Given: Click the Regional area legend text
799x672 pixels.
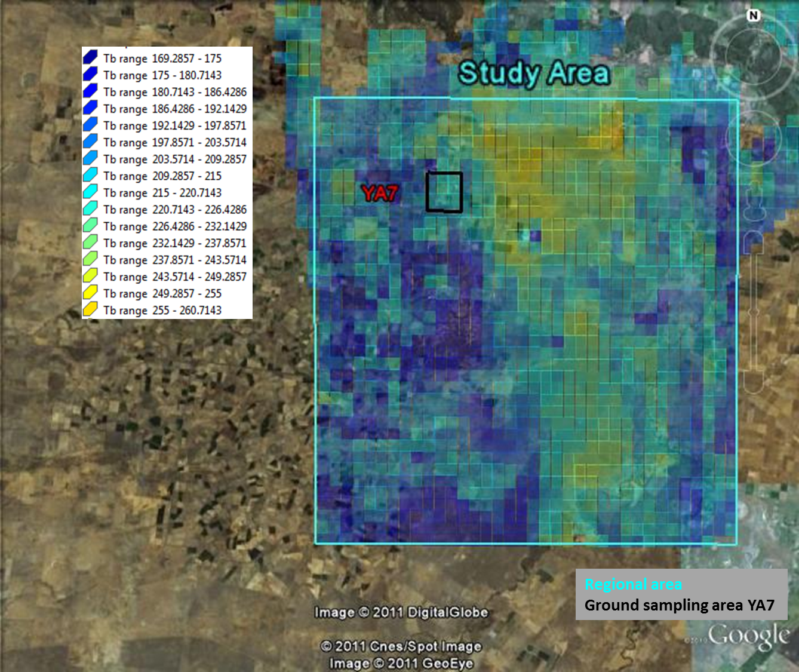Looking at the screenshot, I should [633, 584].
